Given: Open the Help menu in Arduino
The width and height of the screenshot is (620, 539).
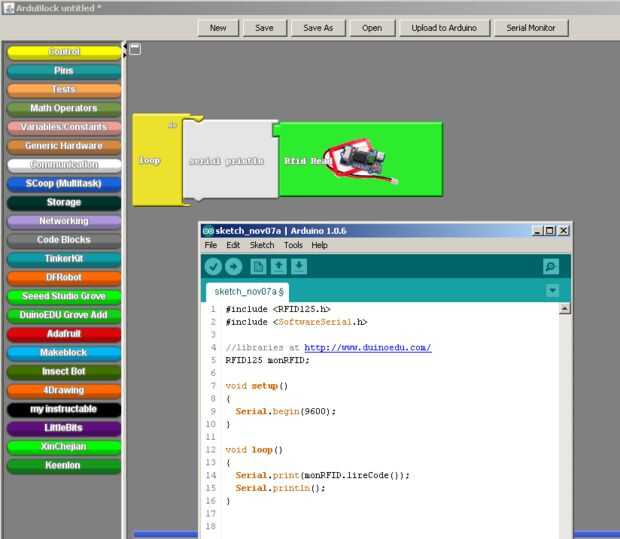Looking at the screenshot, I should click(319, 245).
